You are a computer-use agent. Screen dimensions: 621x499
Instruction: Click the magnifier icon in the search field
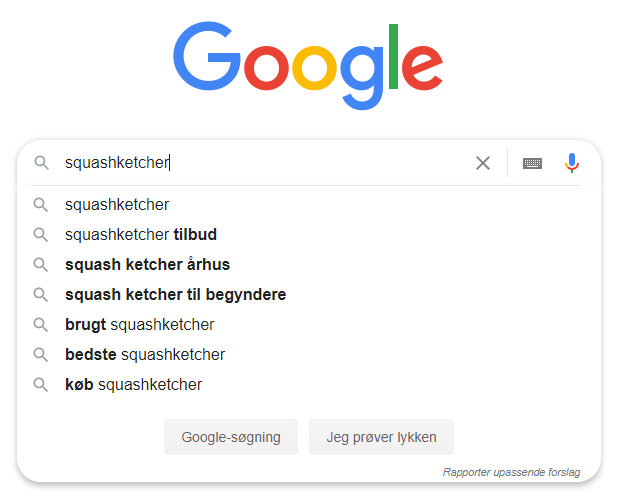[x=41, y=163]
